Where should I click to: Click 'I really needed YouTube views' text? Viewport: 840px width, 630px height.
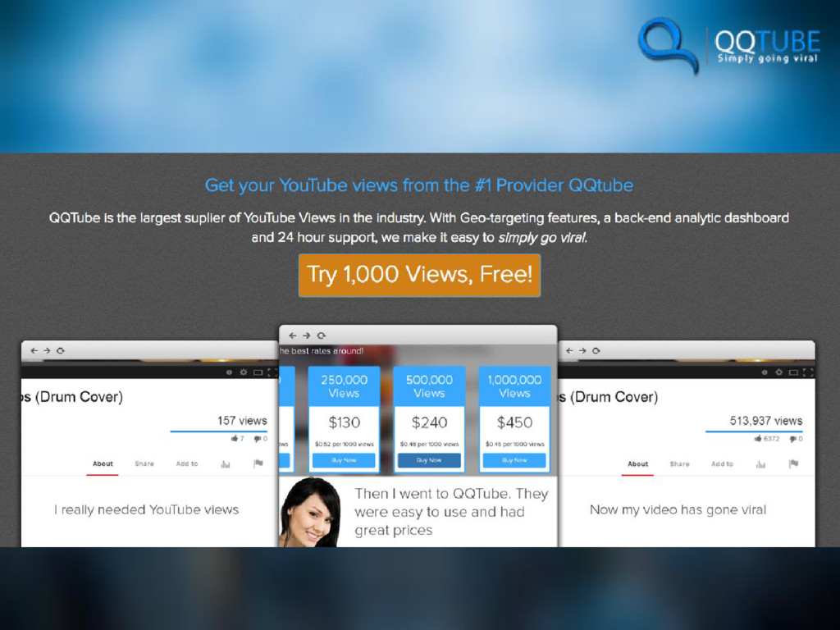coord(146,509)
